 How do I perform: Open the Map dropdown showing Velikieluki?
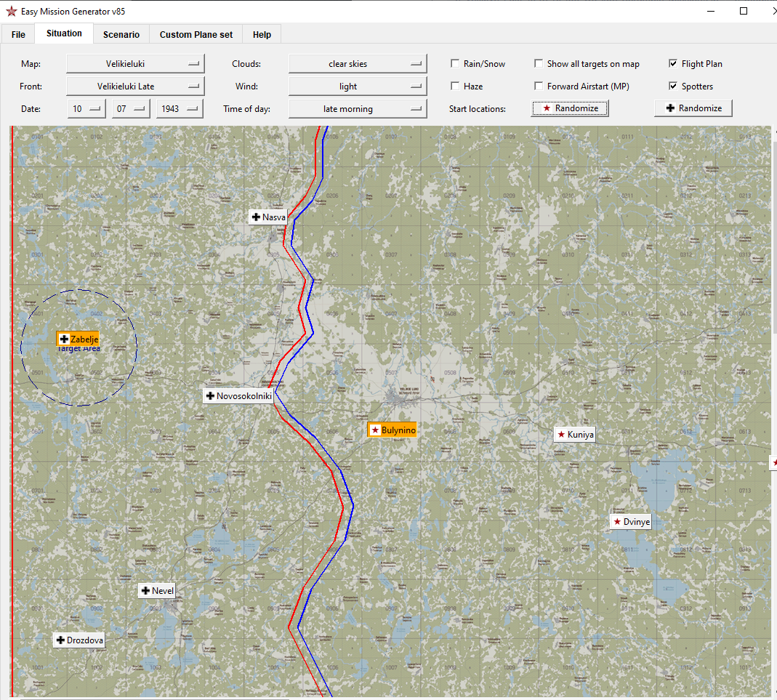point(135,64)
